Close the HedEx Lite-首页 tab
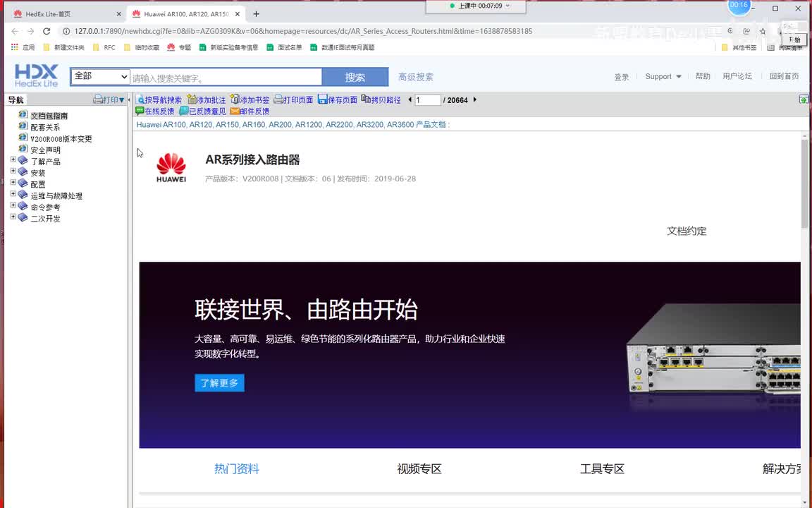Screen dimensions: 812x508 coord(118,14)
